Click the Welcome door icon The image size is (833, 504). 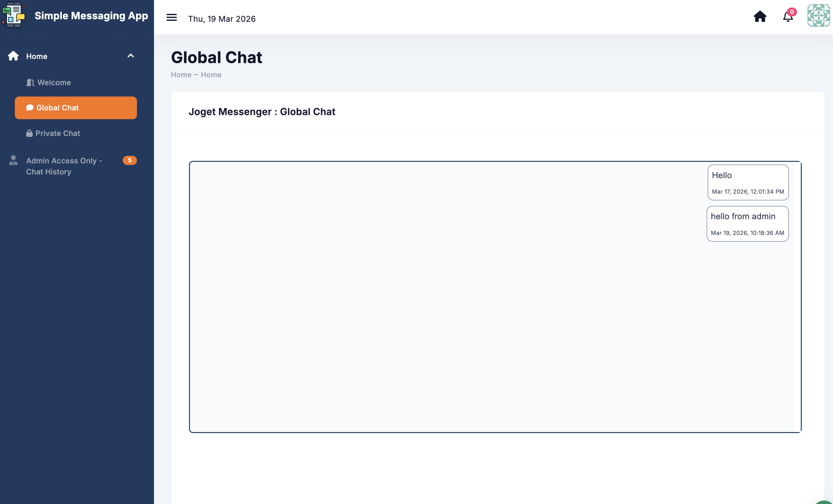point(30,83)
